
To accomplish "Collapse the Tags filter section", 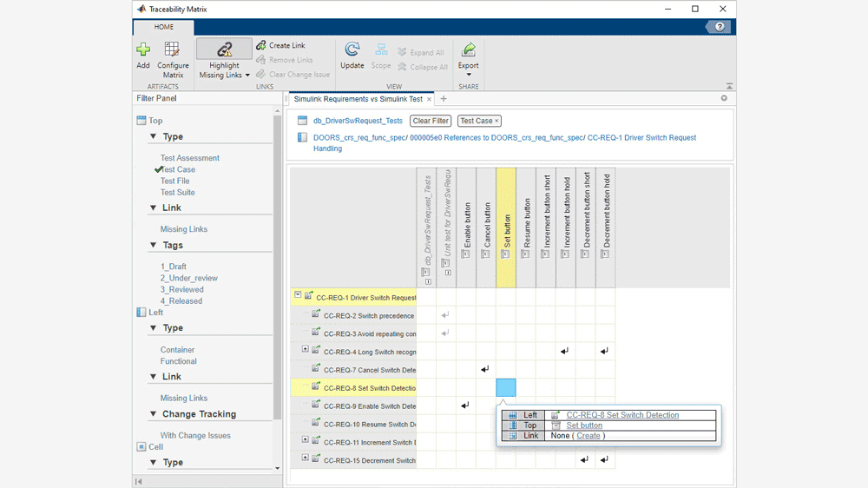I will [154, 246].
